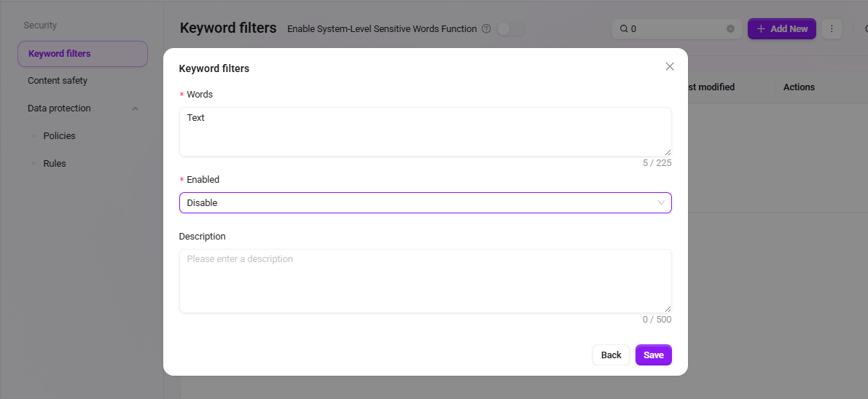Collapse the Data protection section
Viewport: 868px width, 399px height.
136,108
